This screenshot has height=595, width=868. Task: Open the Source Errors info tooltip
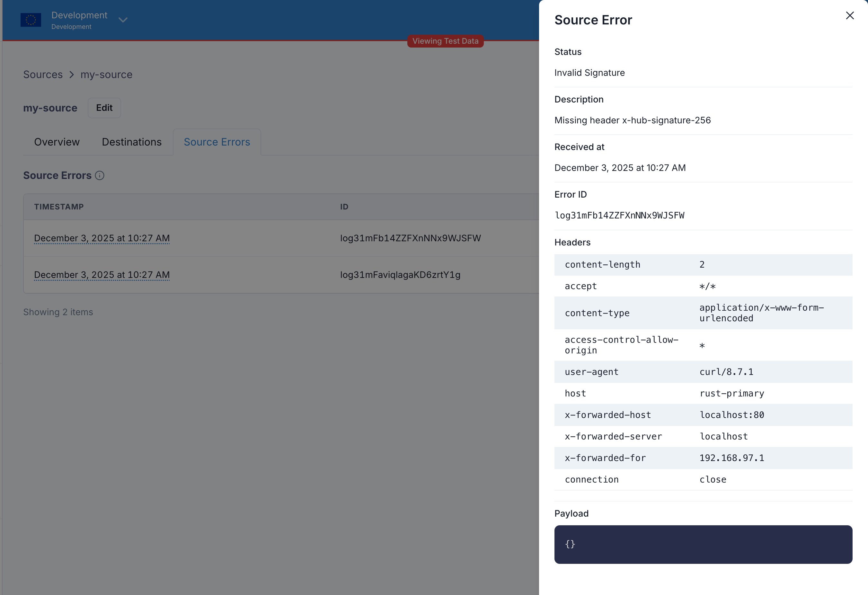[100, 175]
